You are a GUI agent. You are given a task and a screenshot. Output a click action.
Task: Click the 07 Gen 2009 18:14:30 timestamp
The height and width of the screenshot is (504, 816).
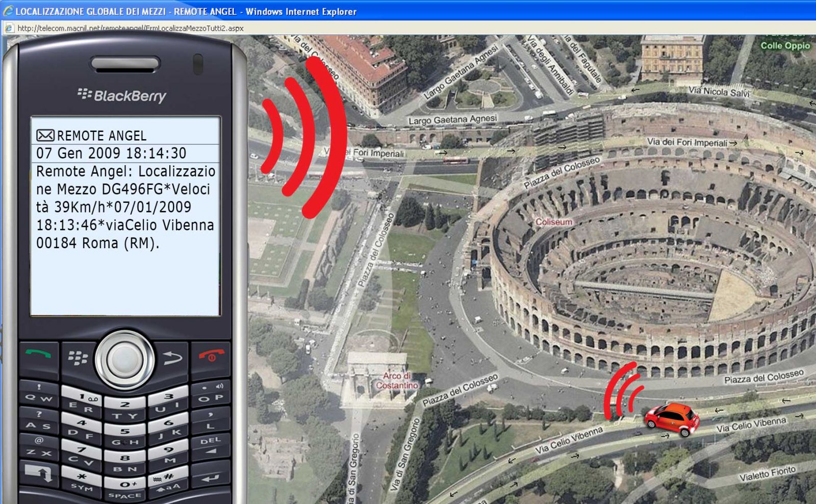pyautogui.click(x=111, y=153)
